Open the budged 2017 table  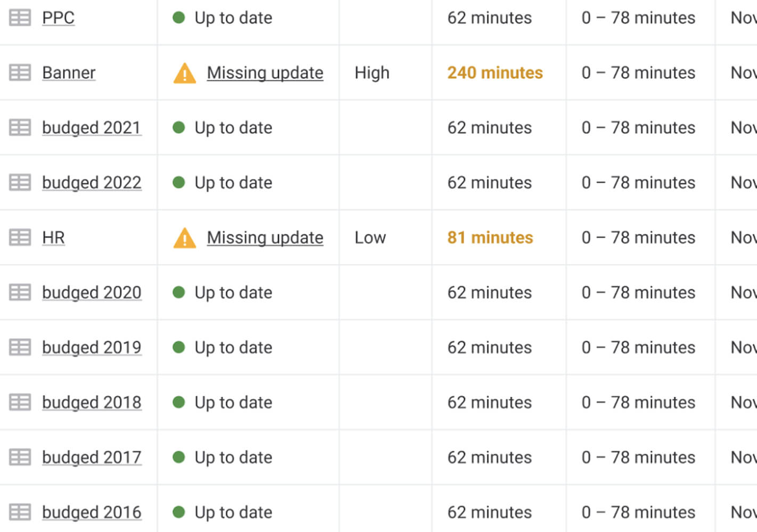coord(92,457)
